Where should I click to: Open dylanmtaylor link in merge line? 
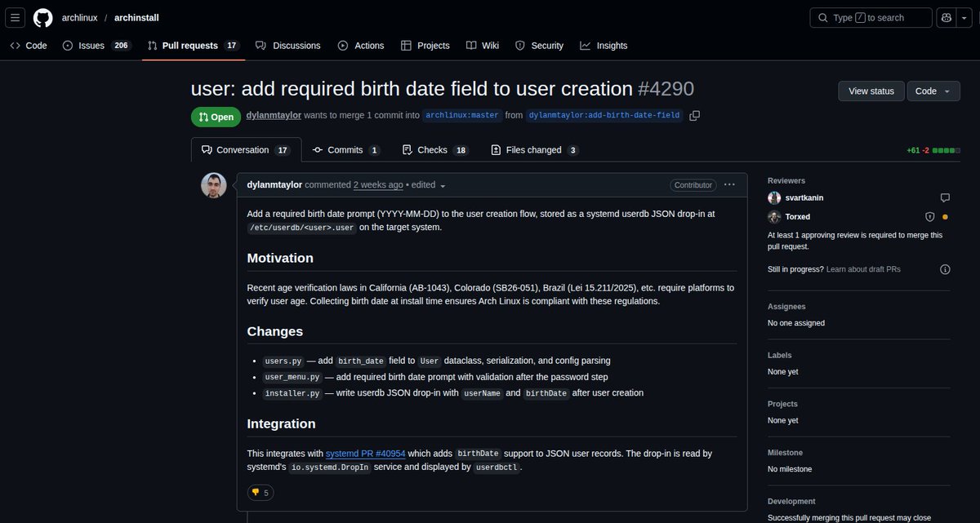[x=274, y=115]
